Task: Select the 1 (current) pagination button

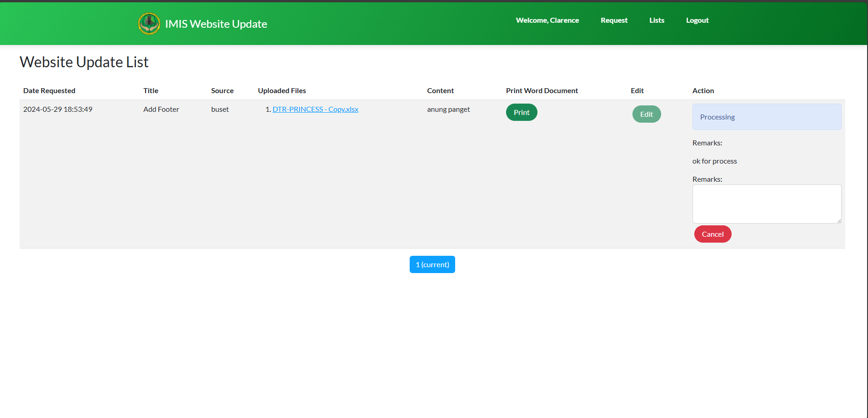Action: click(x=432, y=264)
